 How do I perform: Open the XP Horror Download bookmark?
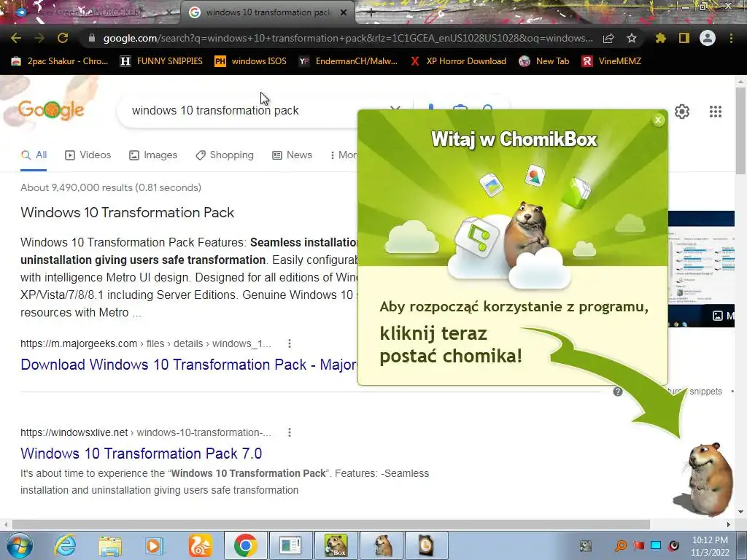click(458, 61)
